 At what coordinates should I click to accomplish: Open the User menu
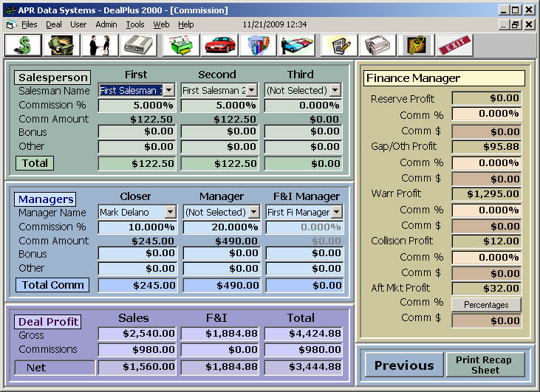tap(78, 24)
